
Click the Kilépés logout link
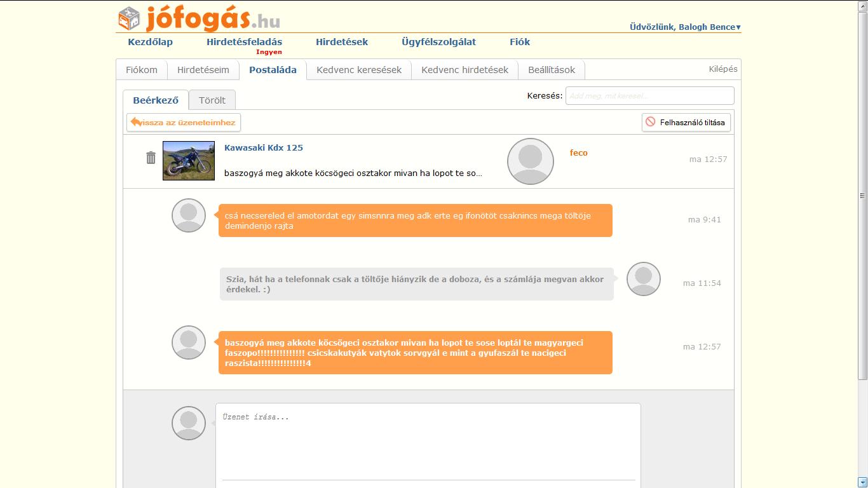[x=723, y=69]
